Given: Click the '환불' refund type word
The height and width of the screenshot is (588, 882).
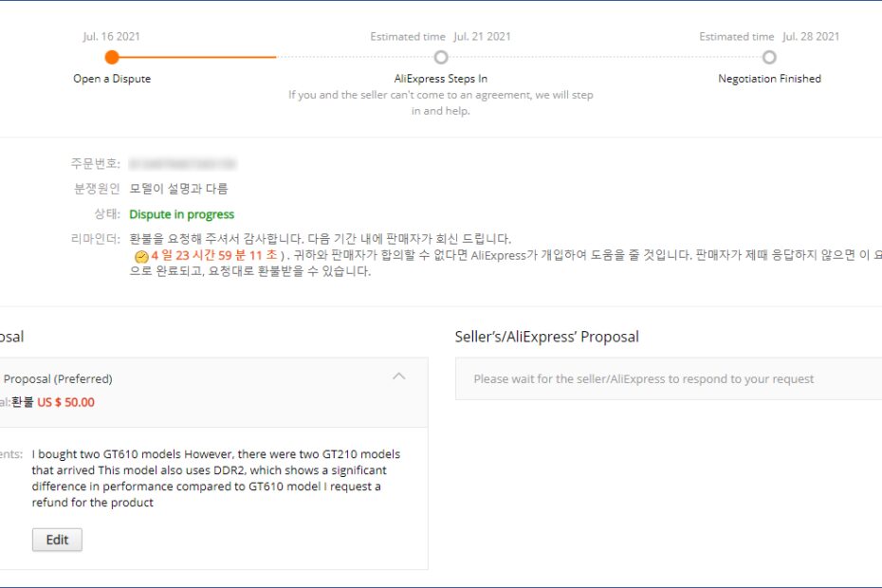Looking at the screenshot, I should tap(23, 402).
